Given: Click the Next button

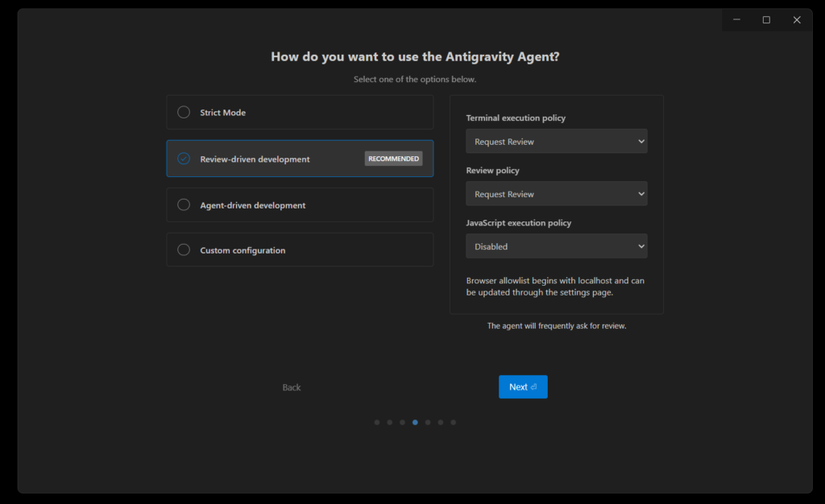Looking at the screenshot, I should tap(523, 387).
